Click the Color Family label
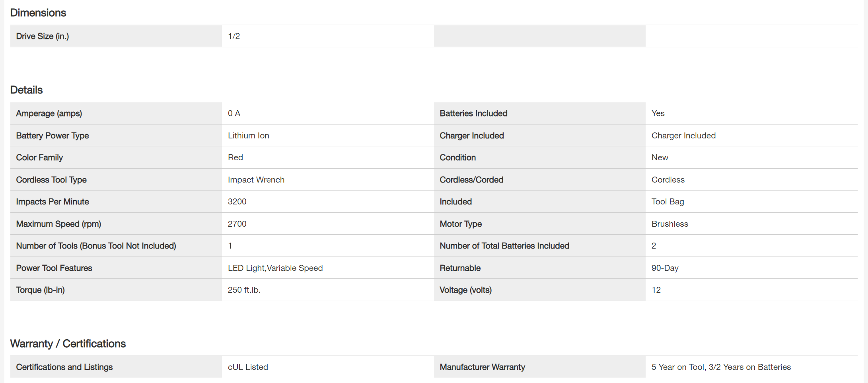This screenshot has width=868, height=383. (x=39, y=157)
